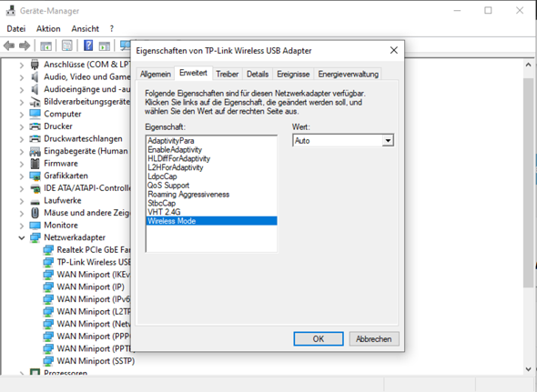Click the device tree scrollbar down arrow
Image resolution: width=537 pixels, height=392 pixels.
click(x=528, y=369)
